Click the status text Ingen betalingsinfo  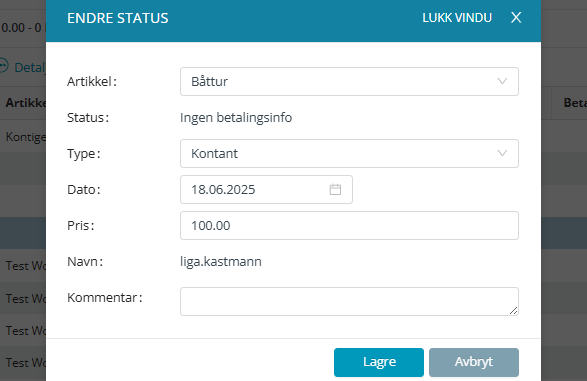click(x=236, y=118)
